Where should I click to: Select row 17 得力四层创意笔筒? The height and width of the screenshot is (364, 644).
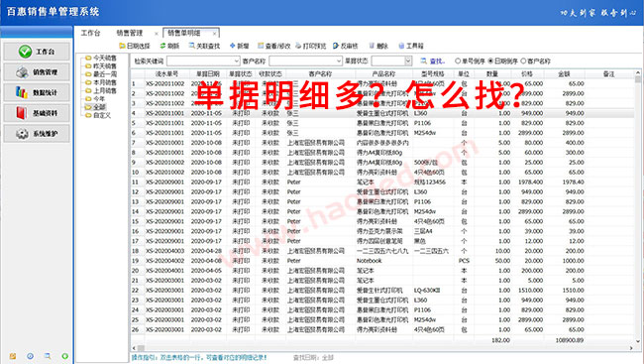[x=382, y=241]
